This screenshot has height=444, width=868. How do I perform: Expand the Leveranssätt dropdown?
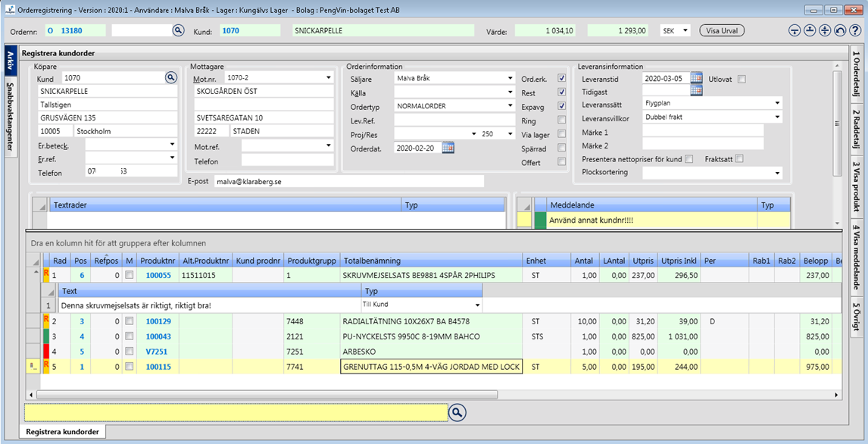coord(777,104)
